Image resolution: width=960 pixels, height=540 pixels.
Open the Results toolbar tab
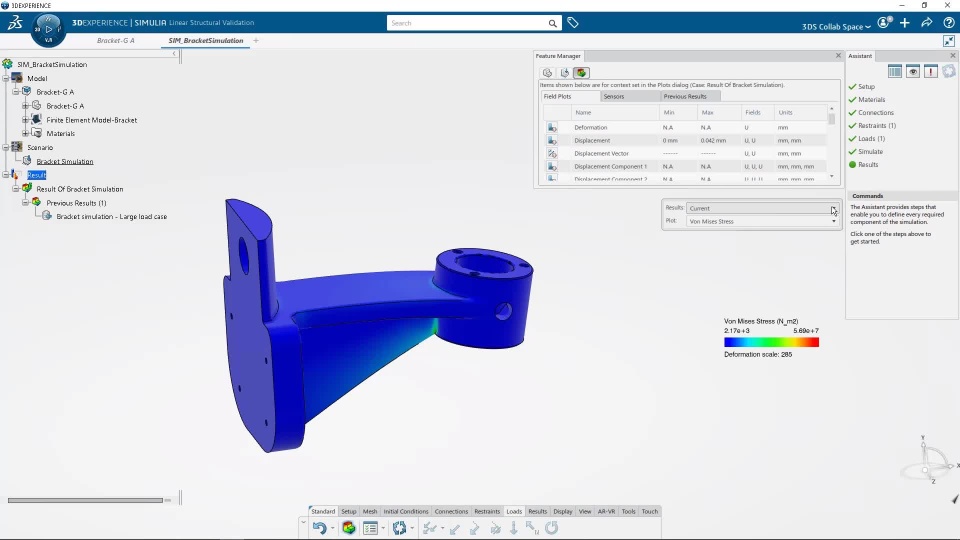(x=537, y=511)
